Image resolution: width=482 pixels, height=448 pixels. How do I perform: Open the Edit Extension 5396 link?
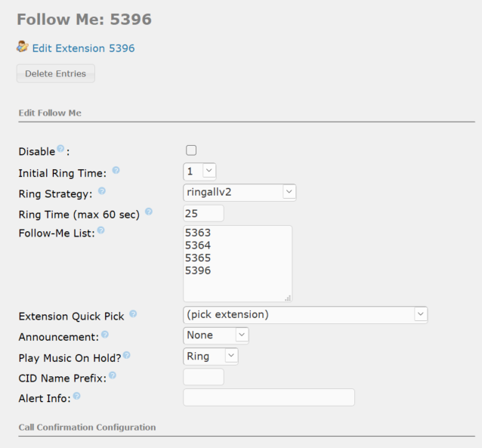pyautogui.click(x=83, y=48)
